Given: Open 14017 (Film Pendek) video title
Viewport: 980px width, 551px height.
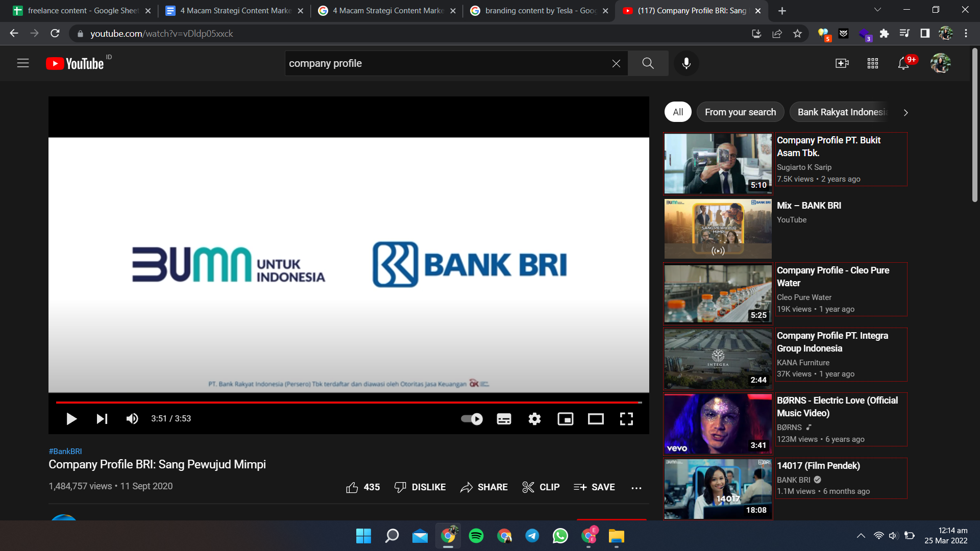Looking at the screenshot, I should click(x=818, y=466).
